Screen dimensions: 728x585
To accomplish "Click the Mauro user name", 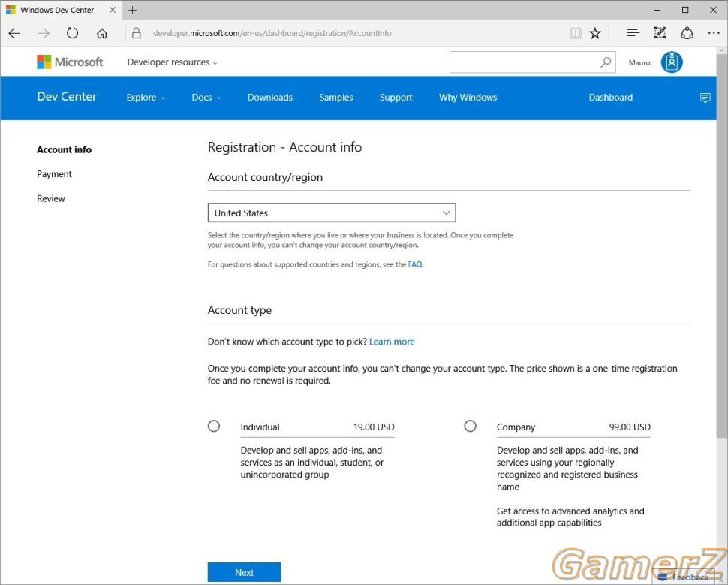I will click(639, 62).
